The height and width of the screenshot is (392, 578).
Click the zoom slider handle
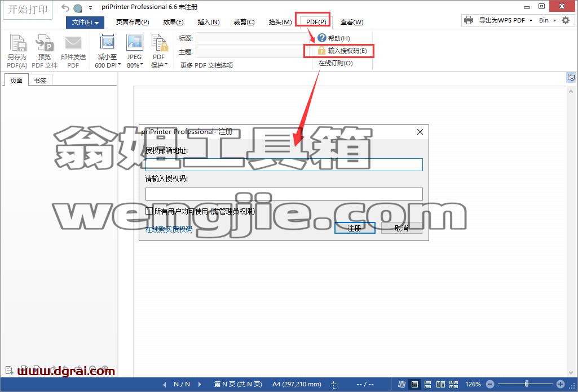[x=526, y=384]
